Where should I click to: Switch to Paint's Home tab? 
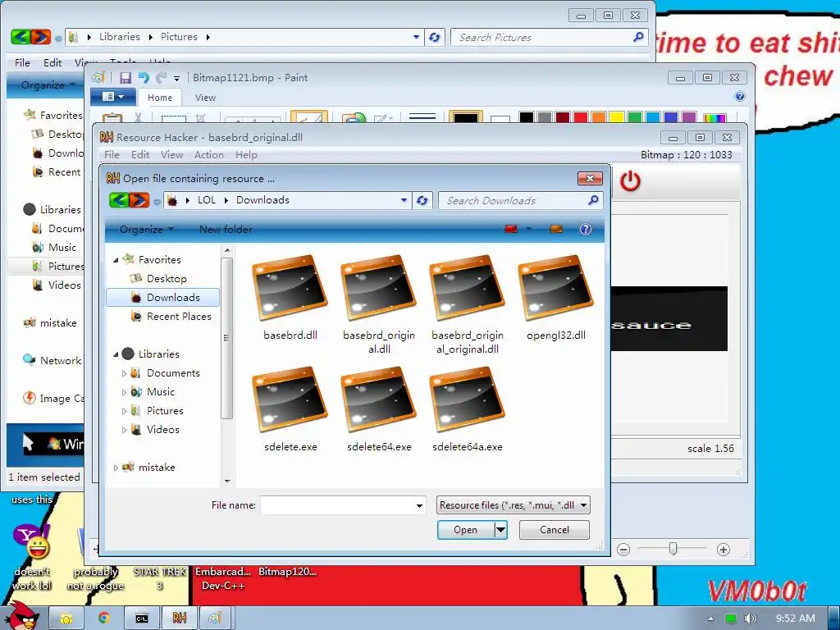[160, 98]
